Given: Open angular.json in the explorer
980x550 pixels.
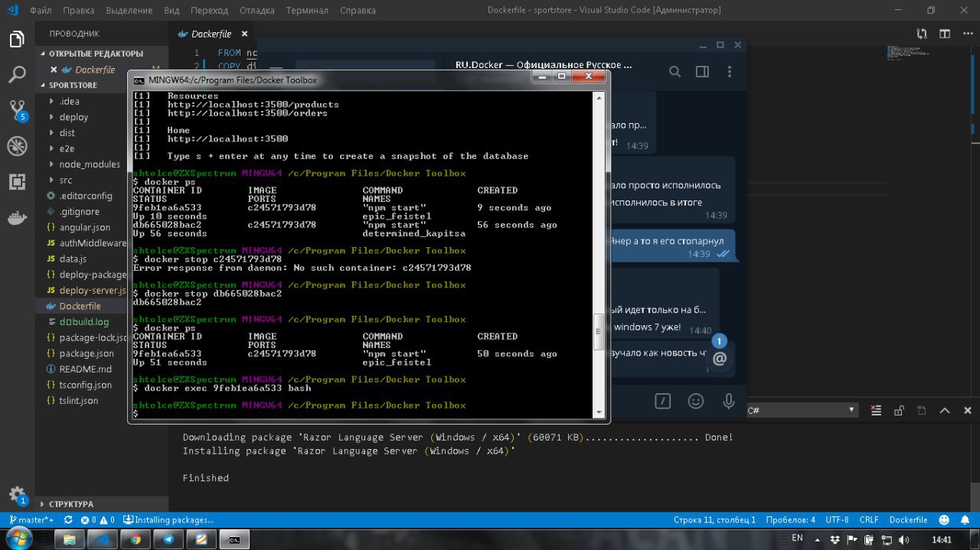Looking at the screenshot, I should pyautogui.click(x=84, y=227).
